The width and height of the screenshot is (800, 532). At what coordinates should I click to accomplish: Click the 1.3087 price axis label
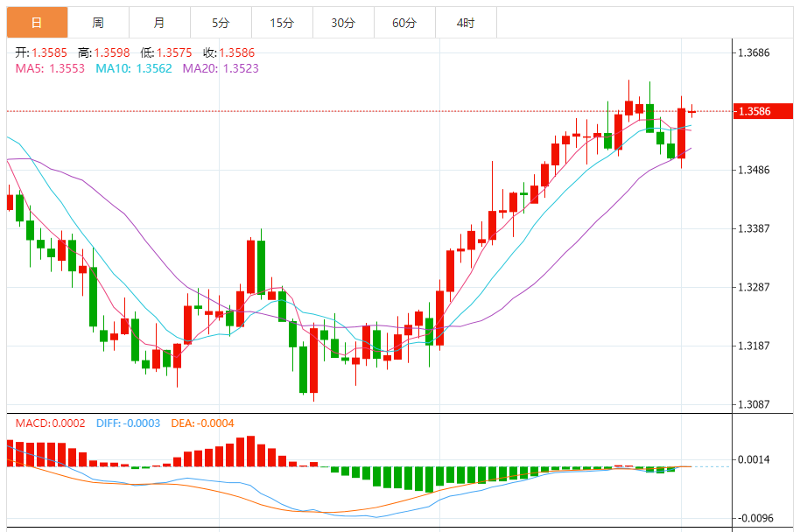coord(754,404)
